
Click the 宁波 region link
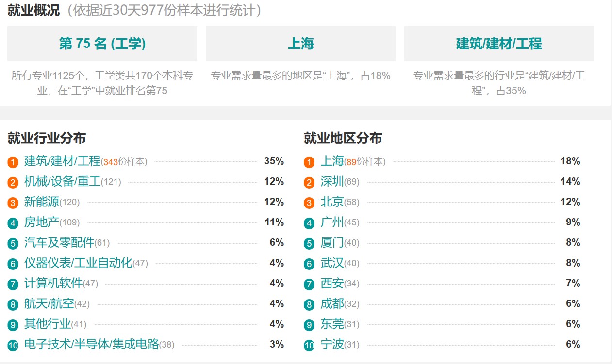[332, 345]
